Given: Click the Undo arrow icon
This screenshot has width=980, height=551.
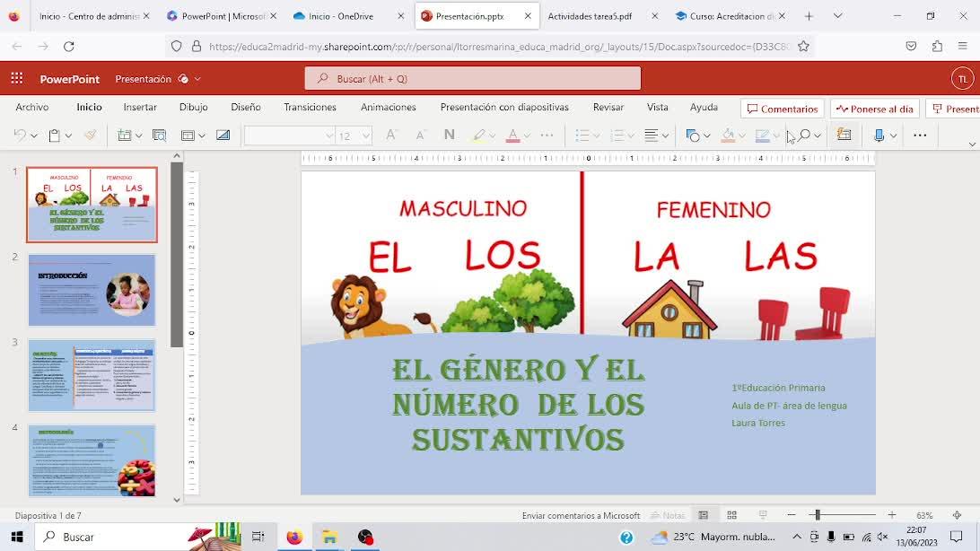Looking at the screenshot, I should click(19, 136).
